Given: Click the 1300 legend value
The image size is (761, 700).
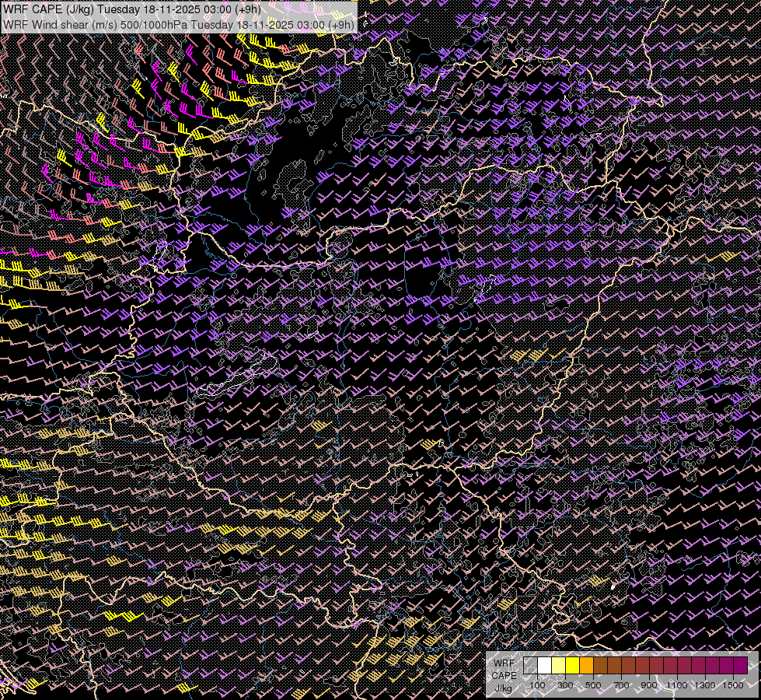Looking at the screenshot, I should pyautogui.click(x=705, y=685).
